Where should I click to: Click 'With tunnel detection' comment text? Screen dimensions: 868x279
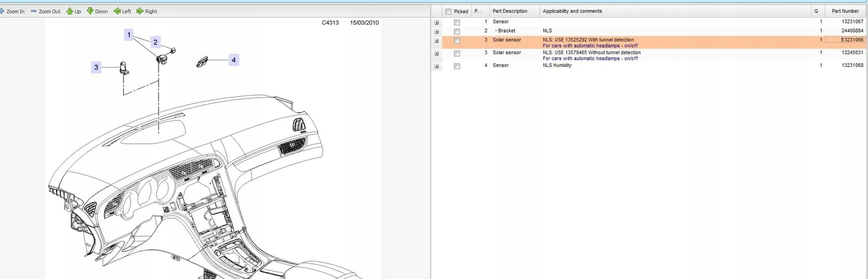click(x=611, y=40)
